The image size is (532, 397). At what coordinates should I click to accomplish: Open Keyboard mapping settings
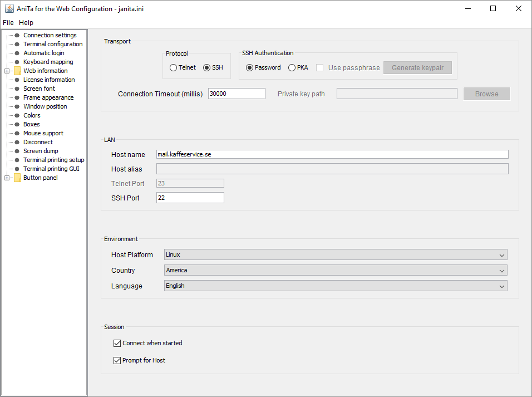point(48,62)
